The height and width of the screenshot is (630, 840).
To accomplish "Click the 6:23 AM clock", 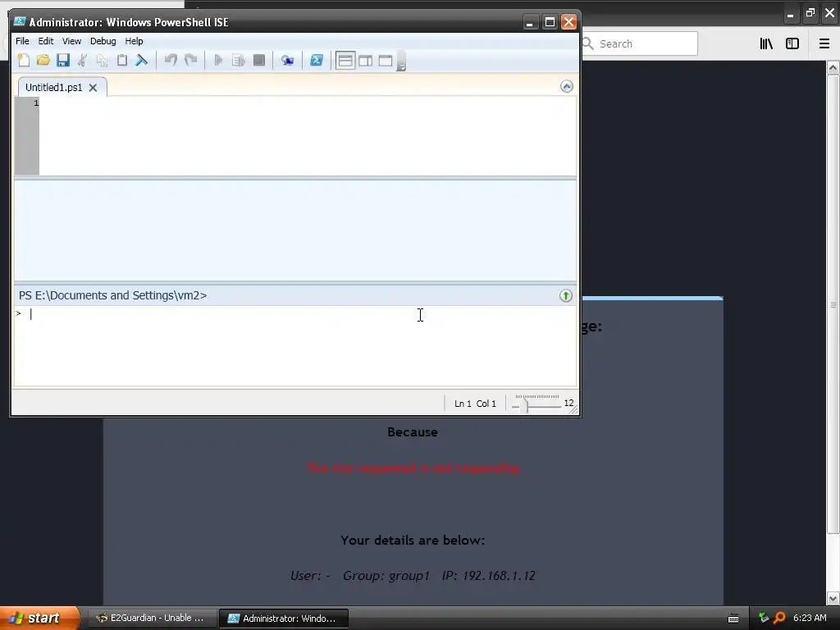I will 810,619.
